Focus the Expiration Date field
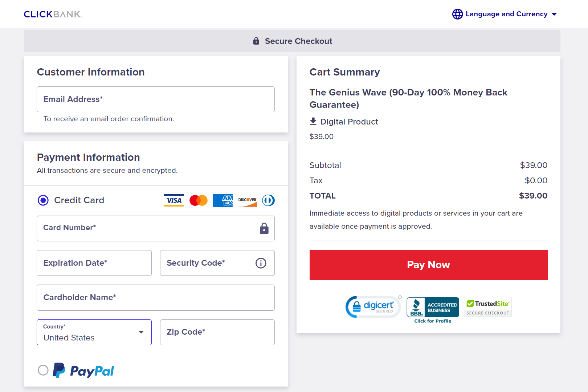 [x=94, y=263]
